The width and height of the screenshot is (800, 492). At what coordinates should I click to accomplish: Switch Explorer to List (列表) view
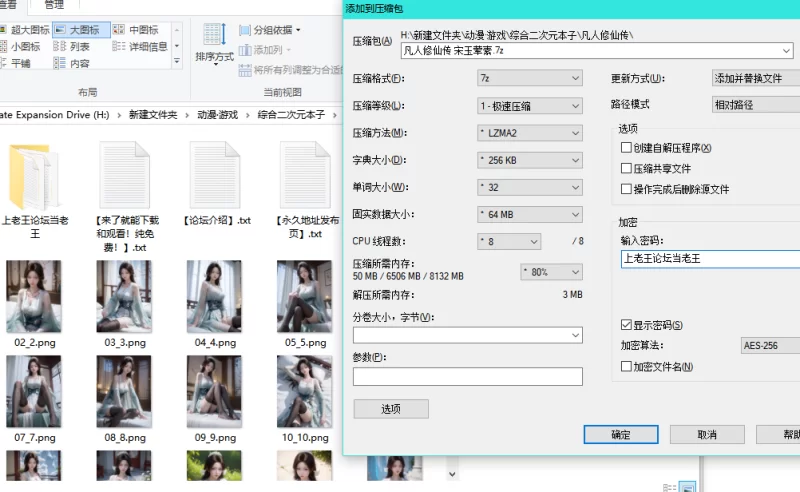tap(72, 46)
